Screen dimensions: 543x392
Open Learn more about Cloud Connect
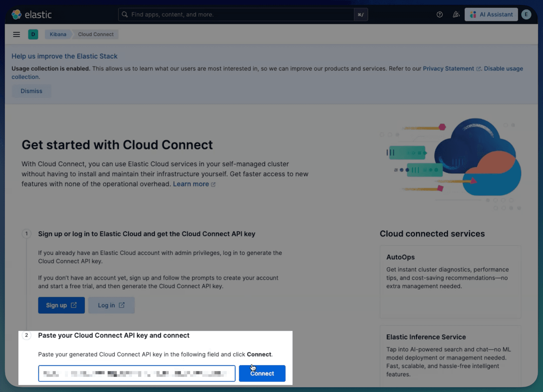(191, 184)
